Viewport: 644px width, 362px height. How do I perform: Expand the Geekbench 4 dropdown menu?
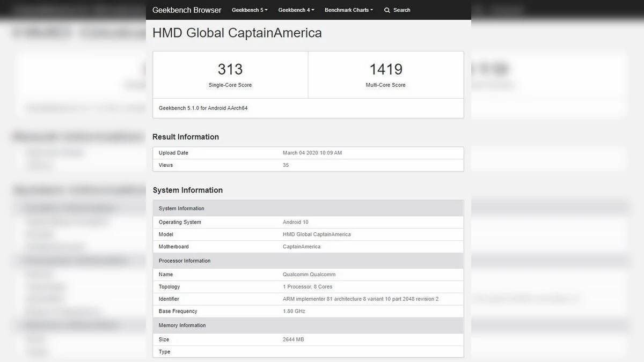[296, 10]
